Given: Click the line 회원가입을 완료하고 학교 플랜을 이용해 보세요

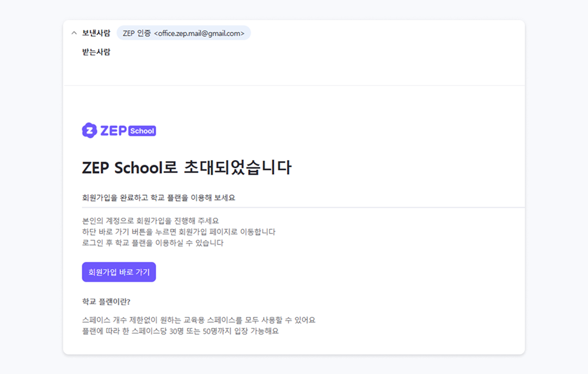Looking at the screenshot, I should [x=158, y=198].
